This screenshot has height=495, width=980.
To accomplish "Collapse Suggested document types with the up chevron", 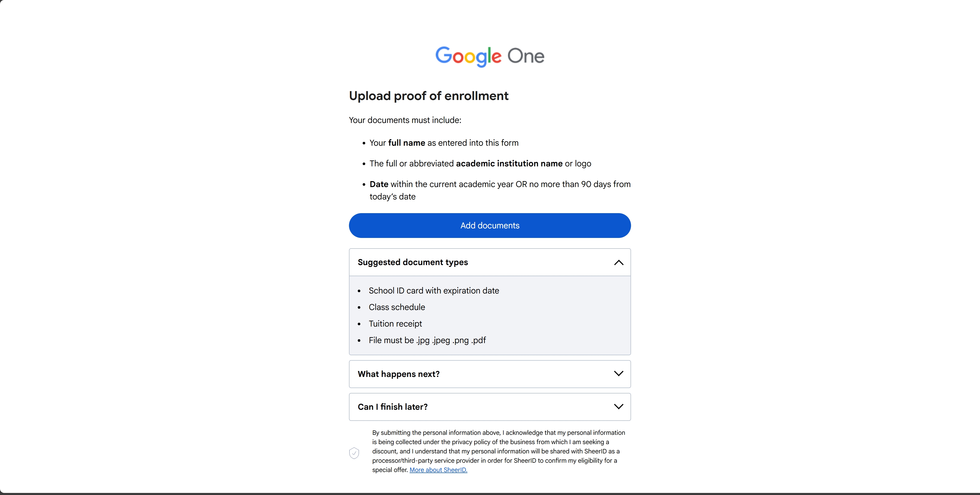I will point(619,262).
